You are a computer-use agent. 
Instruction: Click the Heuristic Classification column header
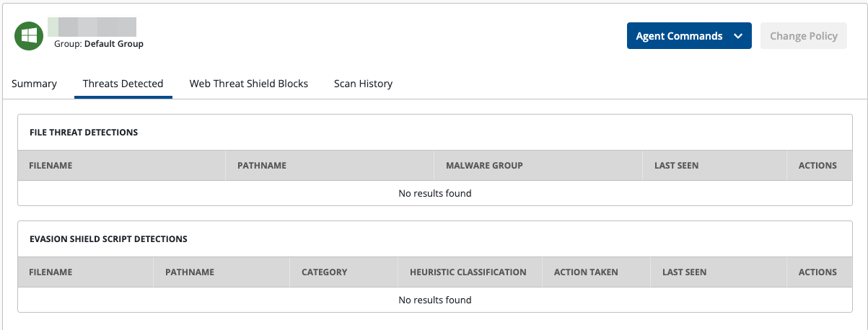pyautogui.click(x=468, y=272)
